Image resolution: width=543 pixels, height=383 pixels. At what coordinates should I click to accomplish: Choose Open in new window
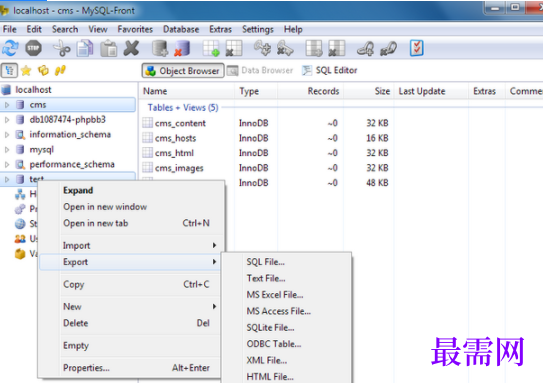(x=130, y=207)
